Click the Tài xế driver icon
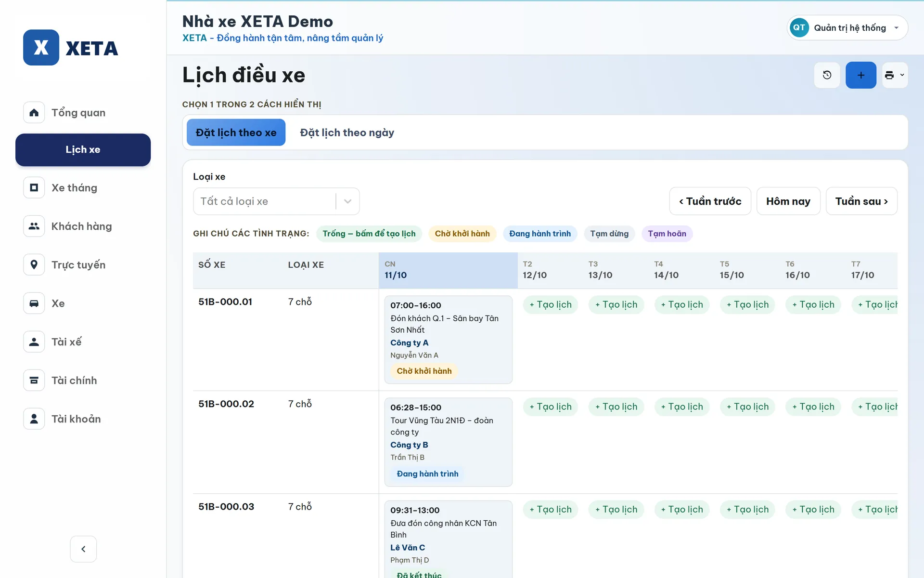This screenshot has width=924, height=578. pyautogui.click(x=34, y=342)
